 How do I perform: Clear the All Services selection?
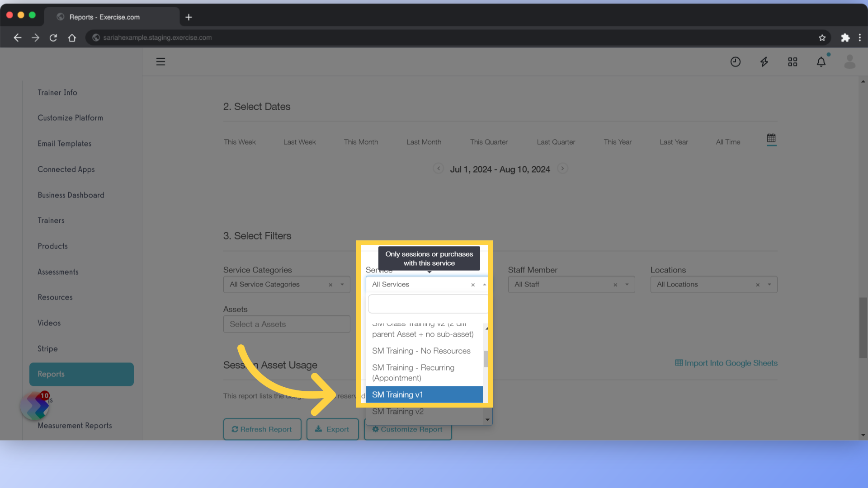(x=473, y=285)
